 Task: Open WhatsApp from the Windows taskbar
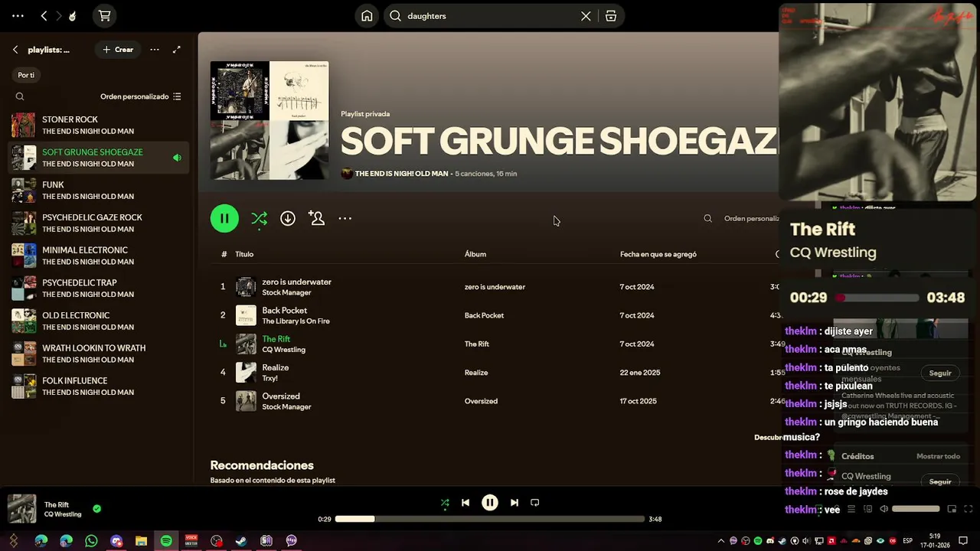coord(91,541)
